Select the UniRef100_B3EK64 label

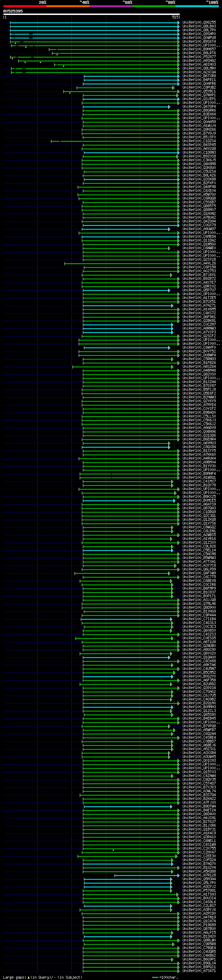199,114
